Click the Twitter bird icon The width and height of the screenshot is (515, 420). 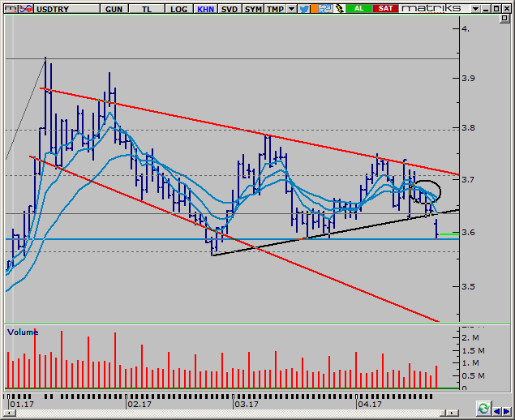pos(303,8)
